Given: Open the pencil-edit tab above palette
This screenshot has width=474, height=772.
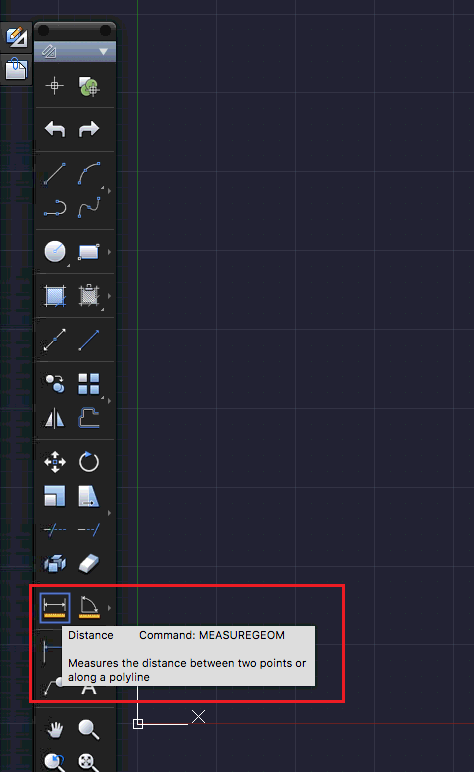Looking at the screenshot, I should (x=16, y=37).
